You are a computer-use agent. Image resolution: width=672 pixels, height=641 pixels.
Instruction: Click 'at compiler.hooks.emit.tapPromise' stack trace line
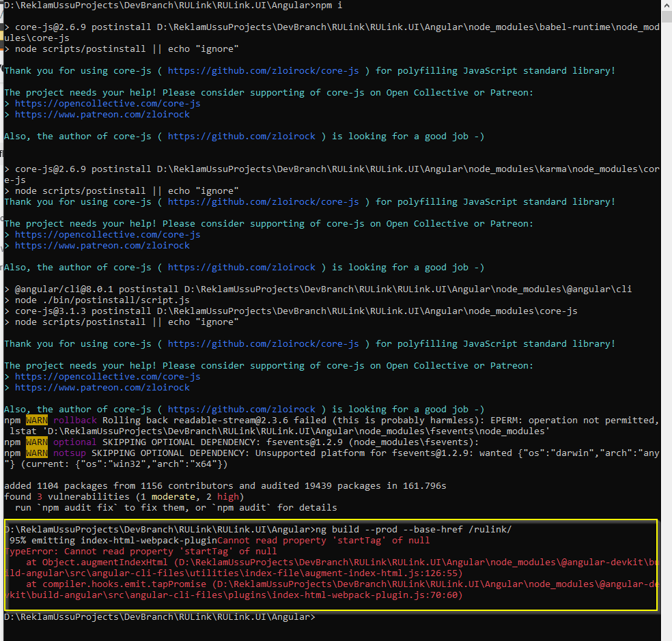pos(332,590)
